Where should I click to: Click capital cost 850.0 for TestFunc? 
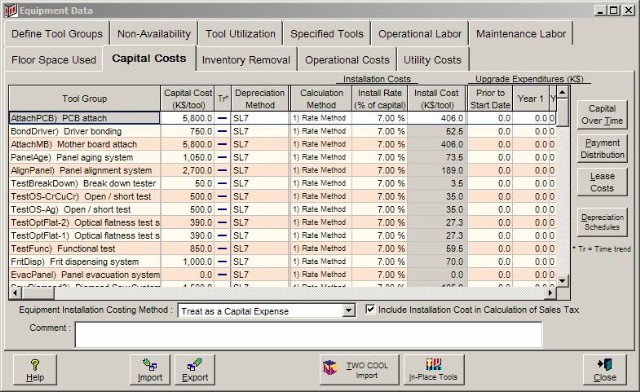pos(188,249)
